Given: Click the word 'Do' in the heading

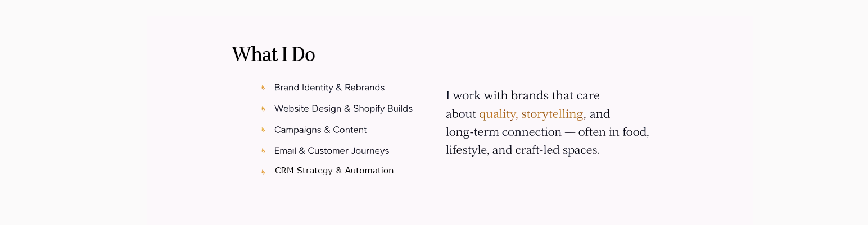Looking at the screenshot, I should [x=303, y=54].
